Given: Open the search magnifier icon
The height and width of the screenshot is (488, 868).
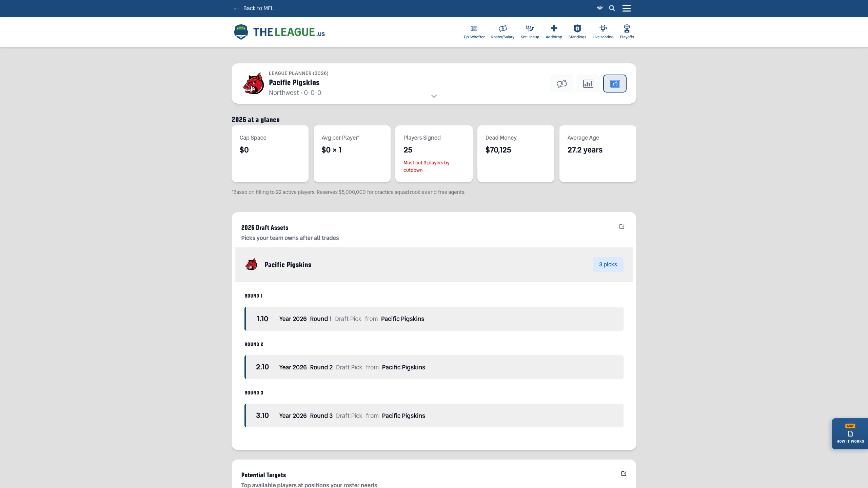Looking at the screenshot, I should (612, 8).
